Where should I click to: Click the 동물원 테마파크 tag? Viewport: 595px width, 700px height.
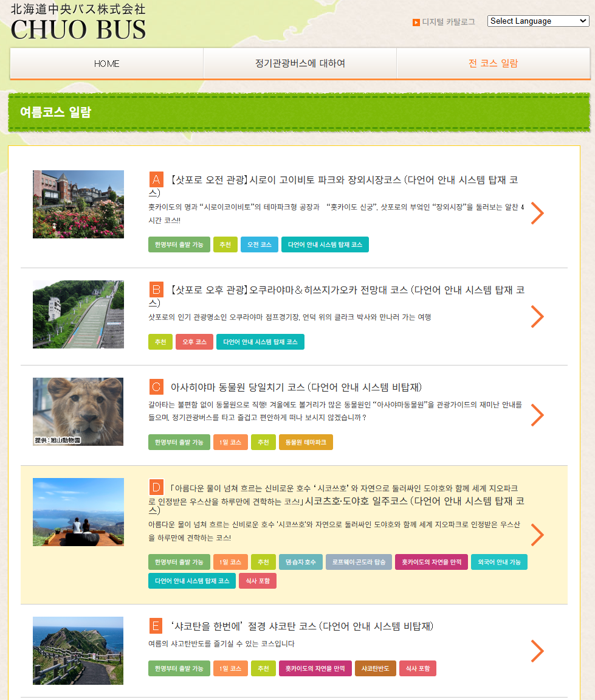click(306, 442)
